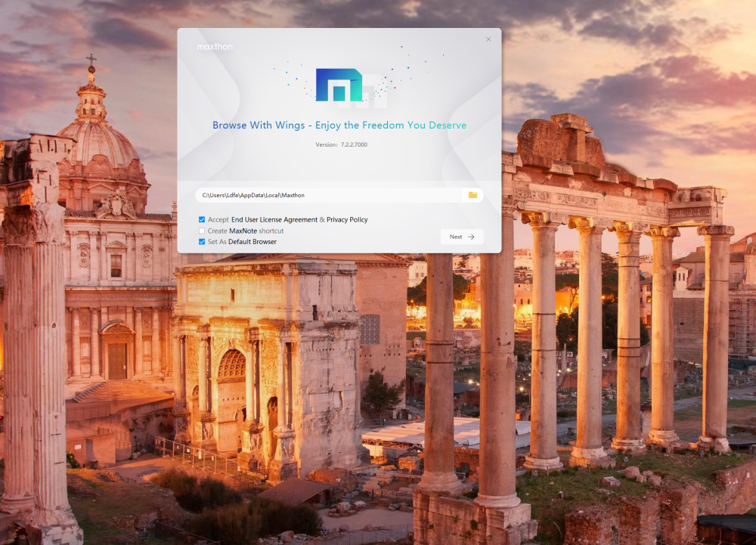The height and width of the screenshot is (545, 756).
Task: Open the folder browse icon for install path
Action: 472,195
